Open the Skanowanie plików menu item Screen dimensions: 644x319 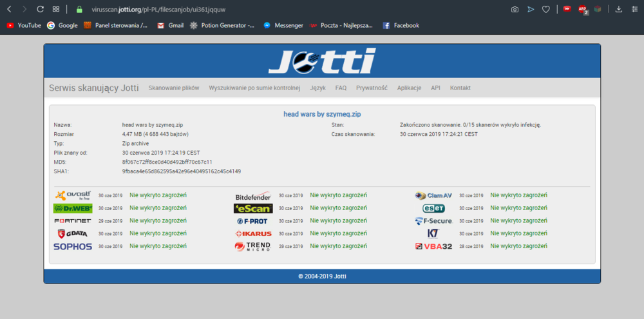pos(174,88)
